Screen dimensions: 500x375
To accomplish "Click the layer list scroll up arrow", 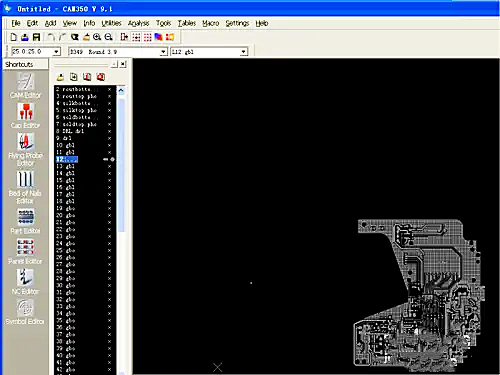I will coord(121,90).
